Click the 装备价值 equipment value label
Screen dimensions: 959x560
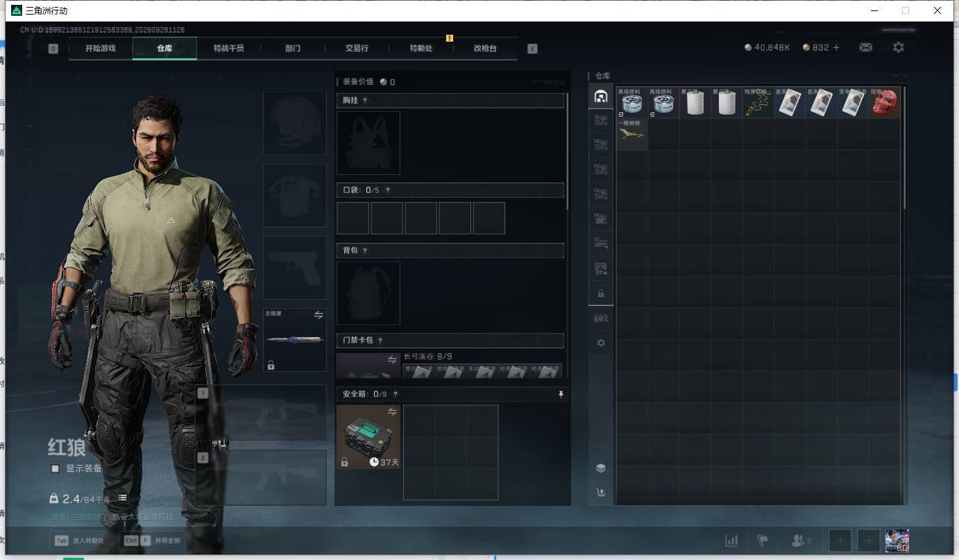click(358, 82)
